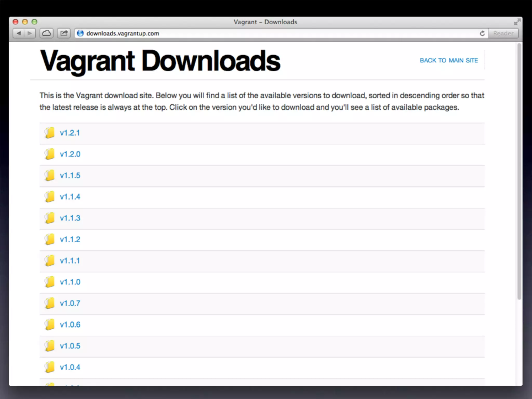This screenshot has height=399, width=532.
Task: Click the vertical page scrollbar thumb
Action: (x=519, y=171)
